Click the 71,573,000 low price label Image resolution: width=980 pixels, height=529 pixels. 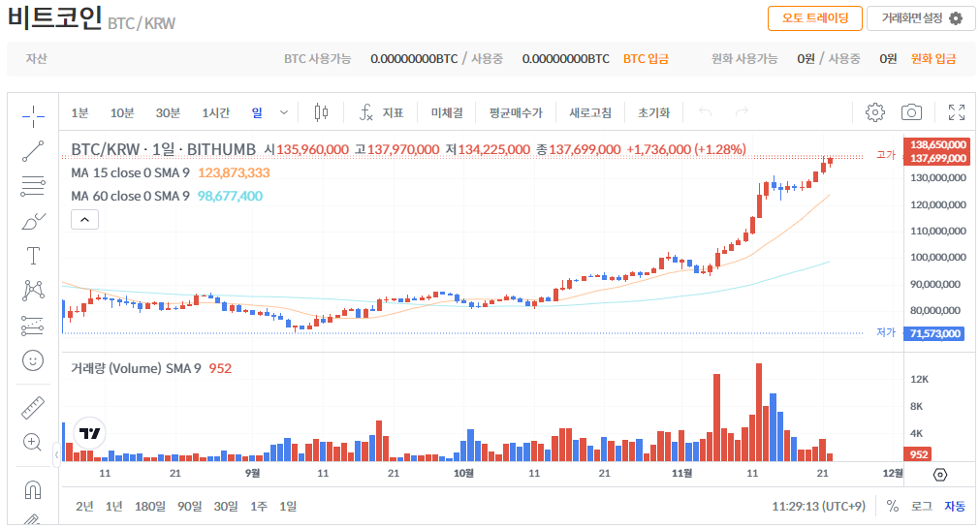(x=935, y=333)
